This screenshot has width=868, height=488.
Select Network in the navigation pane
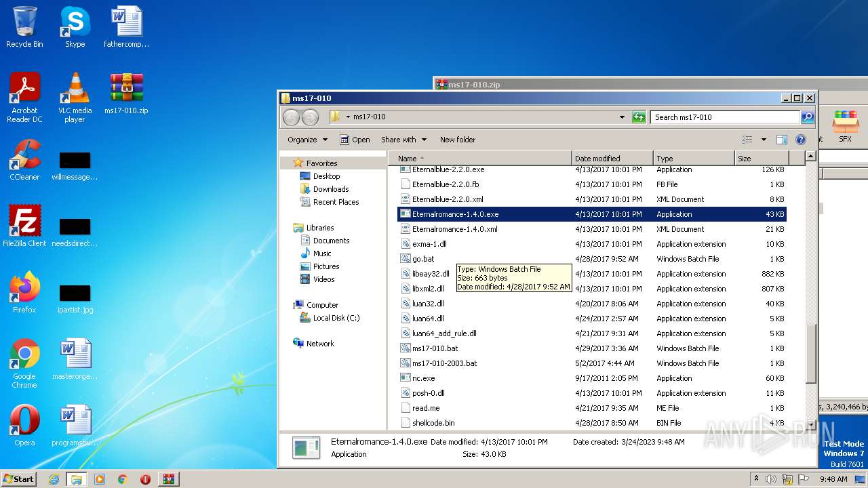point(320,344)
